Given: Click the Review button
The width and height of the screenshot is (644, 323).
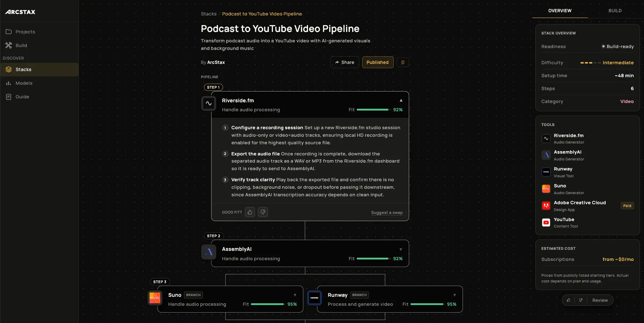Looking at the screenshot, I should pos(600,300).
